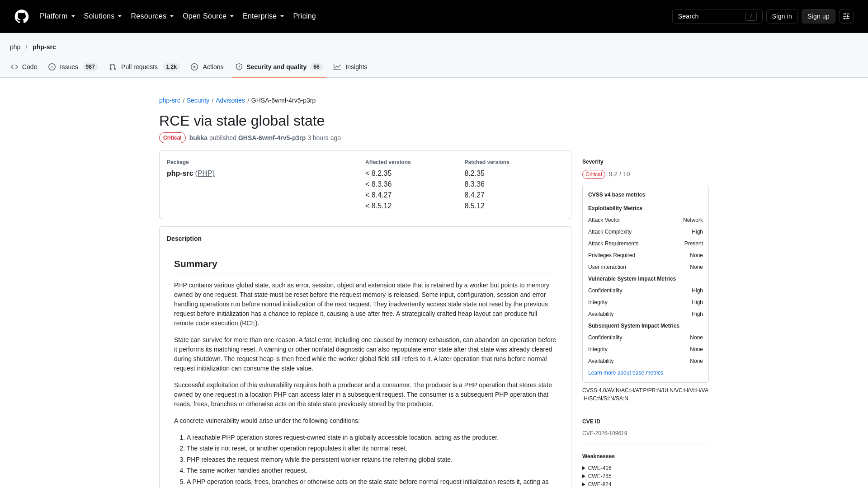Expand the CWE-416 weakness details
The image size is (868, 488).
[x=597, y=468]
